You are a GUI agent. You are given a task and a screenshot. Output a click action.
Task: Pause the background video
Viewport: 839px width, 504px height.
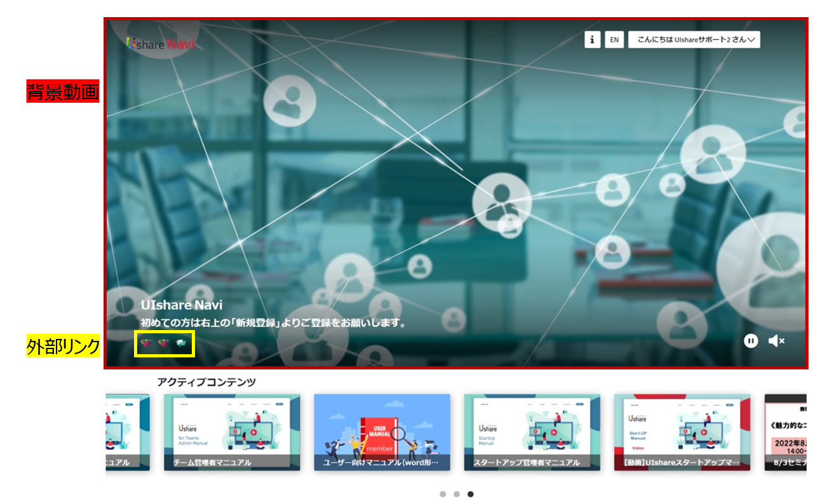coord(751,341)
